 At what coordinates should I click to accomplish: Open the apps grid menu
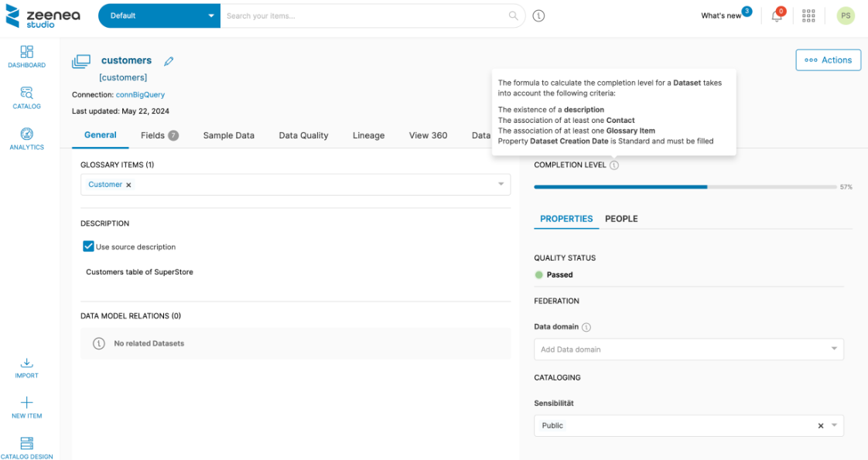[809, 15]
